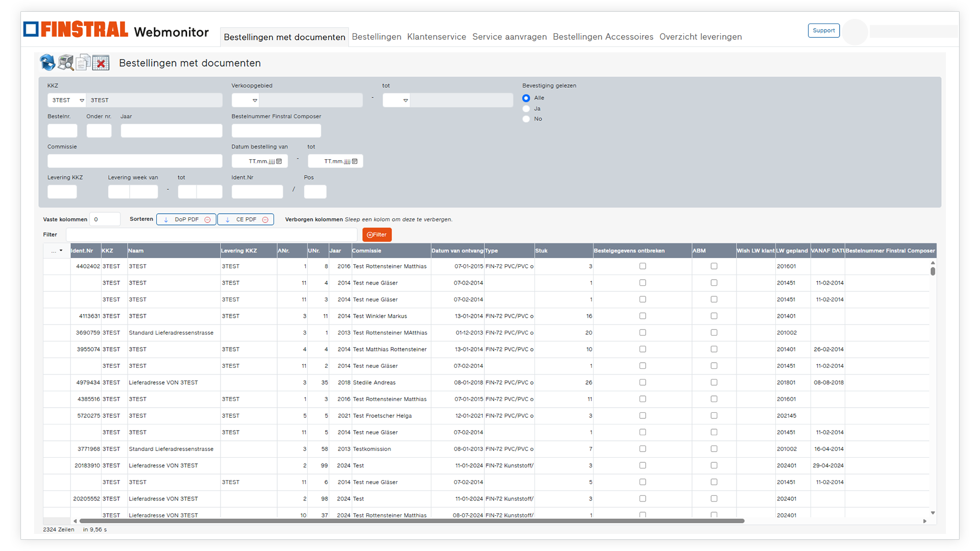The height and width of the screenshot is (551, 980).
Task: Open the print preview icon
Action: [65, 63]
